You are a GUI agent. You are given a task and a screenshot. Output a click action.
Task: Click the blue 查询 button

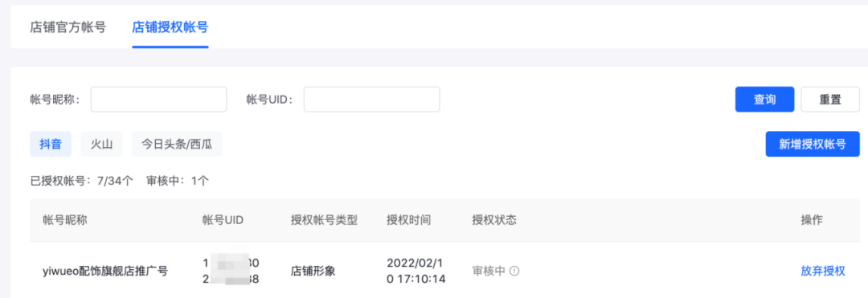pos(764,100)
